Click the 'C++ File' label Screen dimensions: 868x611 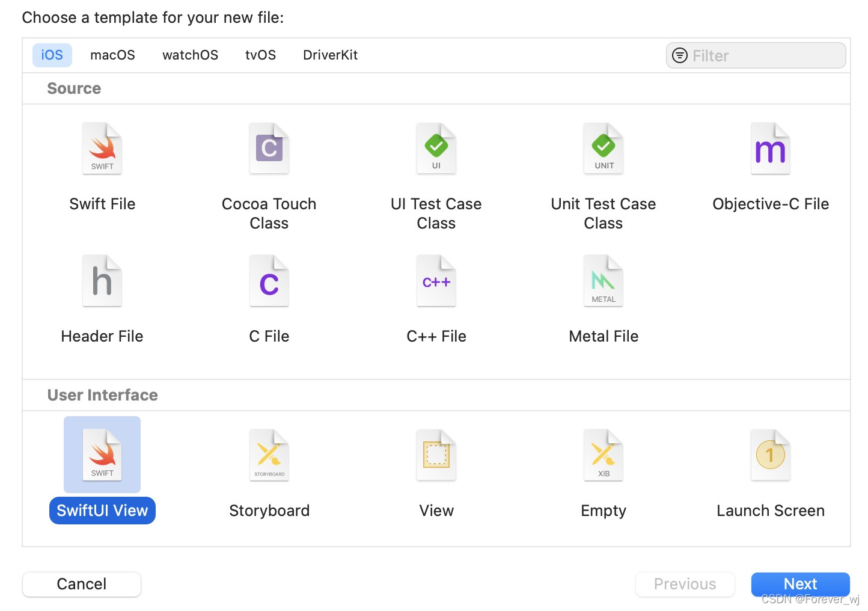pos(436,336)
